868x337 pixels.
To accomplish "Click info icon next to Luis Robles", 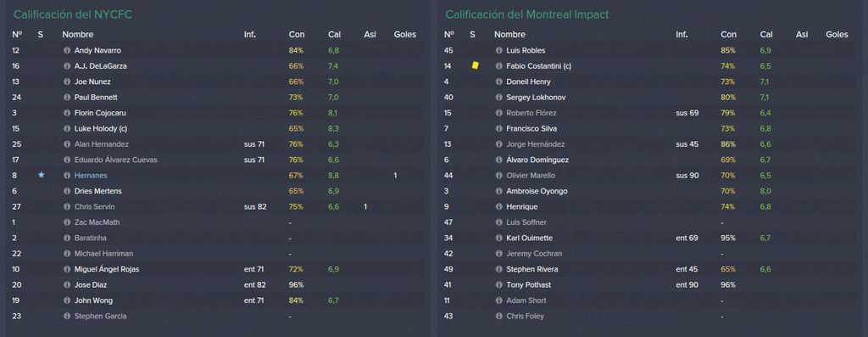I will pos(498,50).
